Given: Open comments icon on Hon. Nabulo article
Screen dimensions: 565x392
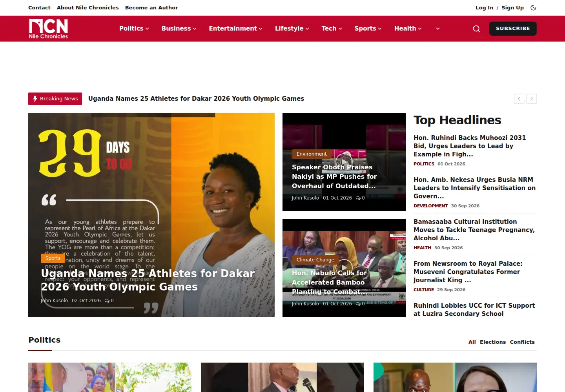Looking at the screenshot, I should (360, 304).
